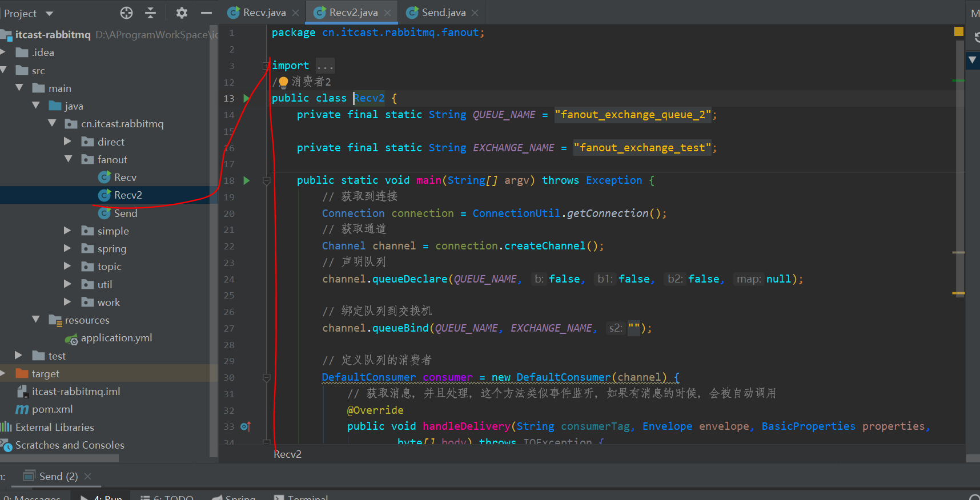Close the Send.java editor tab
980x500 pixels.
(x=475, y=13)
